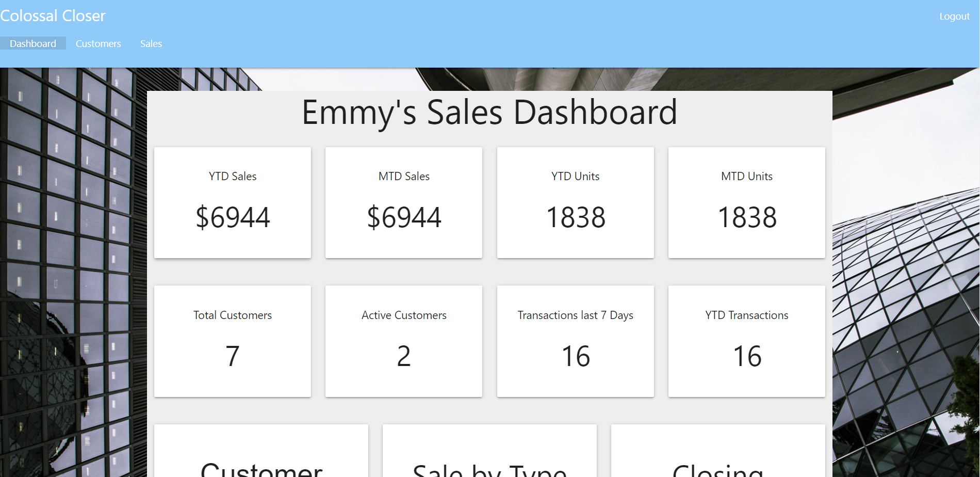Click the Colossal Closer brand title
980x477 pixels.
53,16
